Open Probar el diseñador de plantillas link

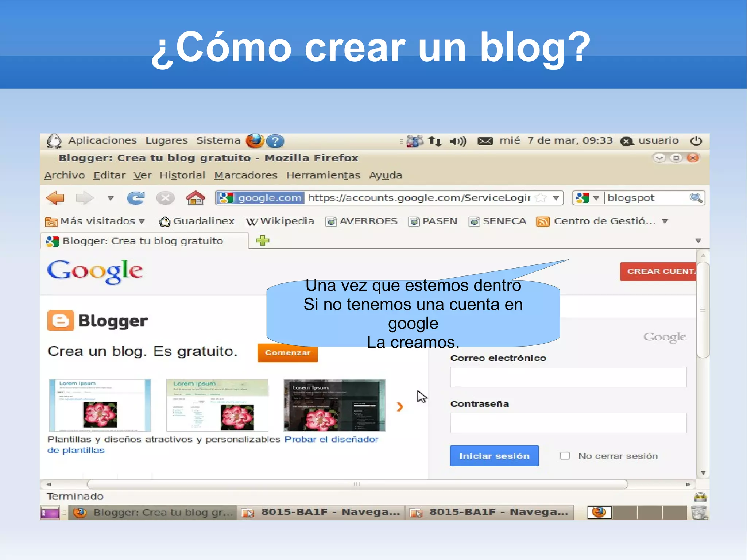(x=331, y=440)
